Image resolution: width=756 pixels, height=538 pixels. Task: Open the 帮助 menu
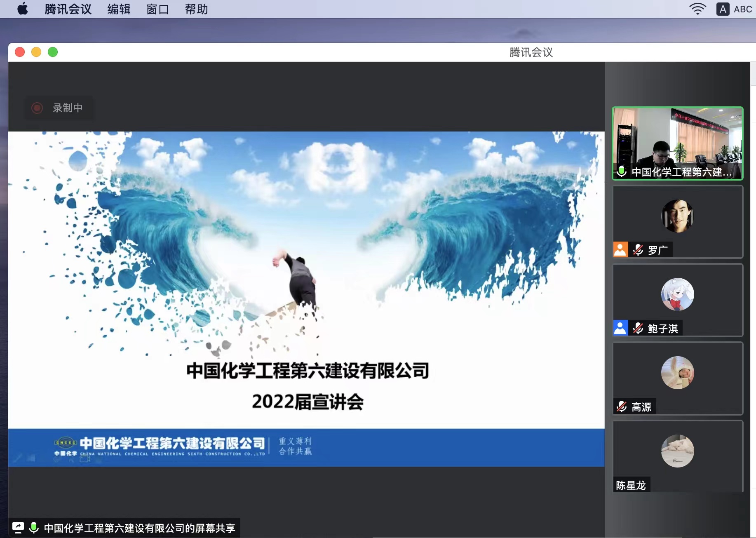point(196,9)
